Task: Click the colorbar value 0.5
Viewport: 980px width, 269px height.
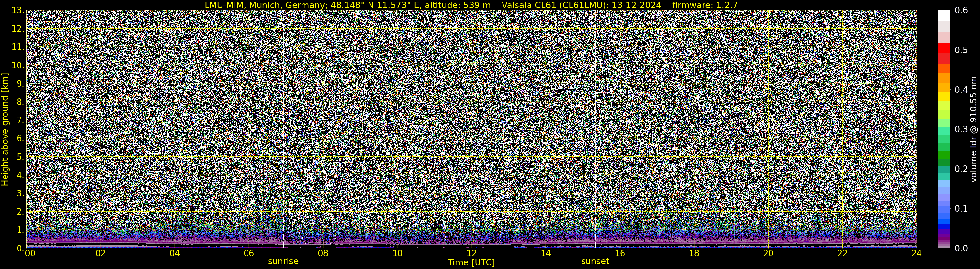Action: click(961, 50)
